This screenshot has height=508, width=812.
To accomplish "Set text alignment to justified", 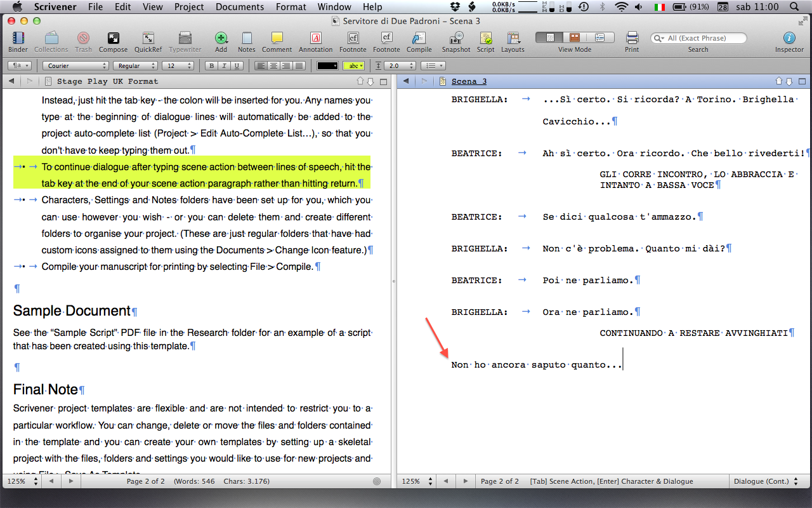I will pyautogui.click(x=299, y=65).
